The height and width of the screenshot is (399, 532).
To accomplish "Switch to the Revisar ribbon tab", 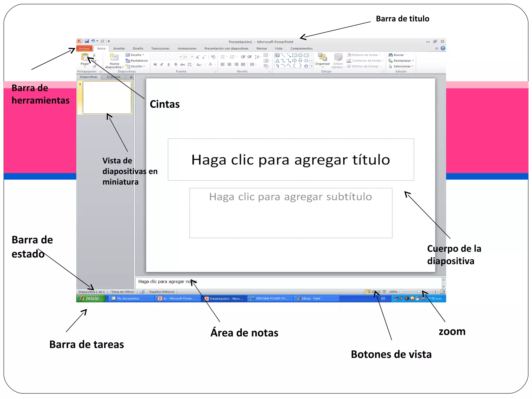I will tap(262, 49).
